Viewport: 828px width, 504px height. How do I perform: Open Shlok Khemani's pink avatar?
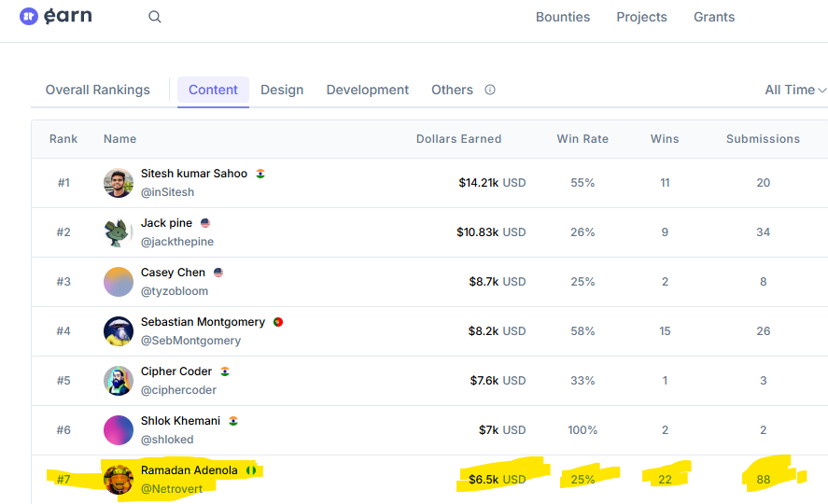pos(119,430)
